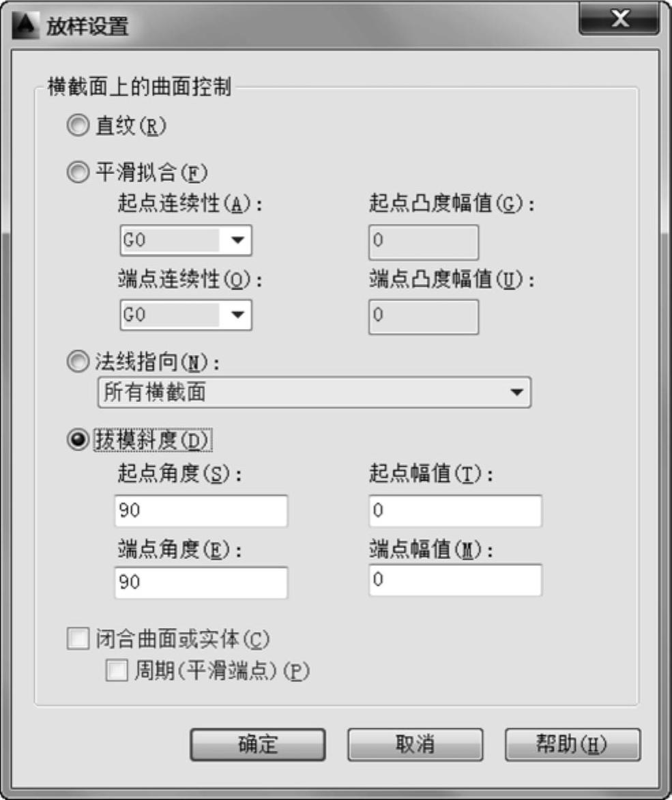
Task: Click the 端点角度 text box
Action: click(x=201, y=584)
